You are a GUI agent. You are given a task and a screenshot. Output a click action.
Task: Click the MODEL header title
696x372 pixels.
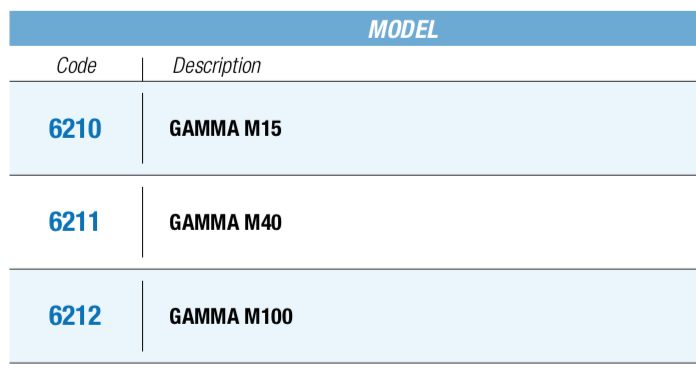(403, 29)
